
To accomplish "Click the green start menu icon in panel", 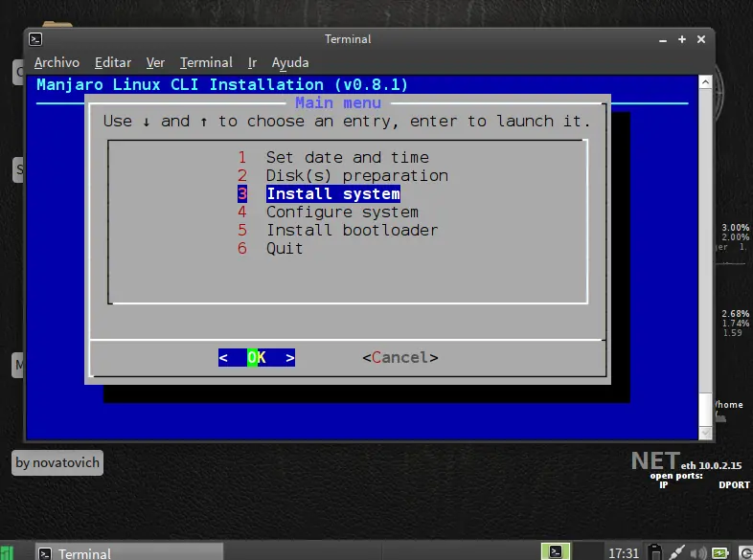I will click(7, 552).
